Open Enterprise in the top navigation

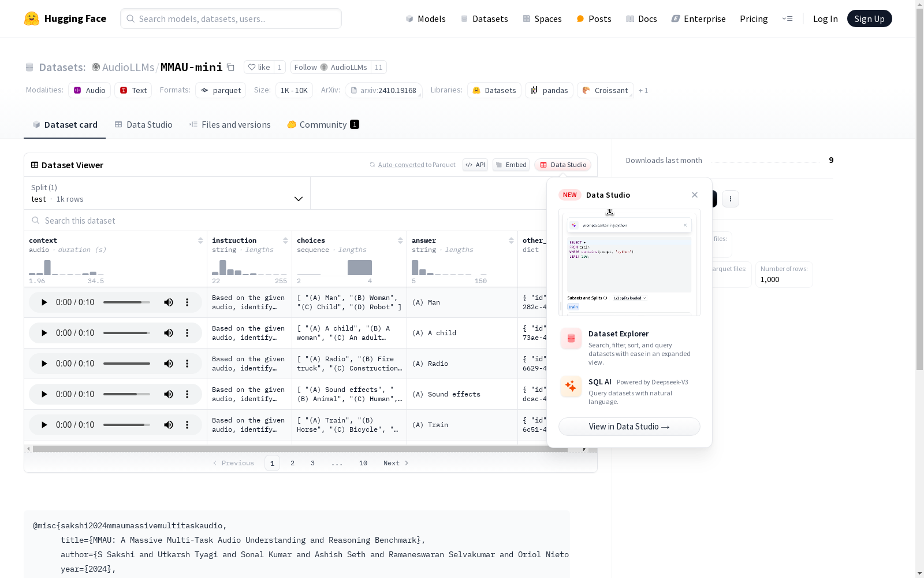[x=698, y=18]
